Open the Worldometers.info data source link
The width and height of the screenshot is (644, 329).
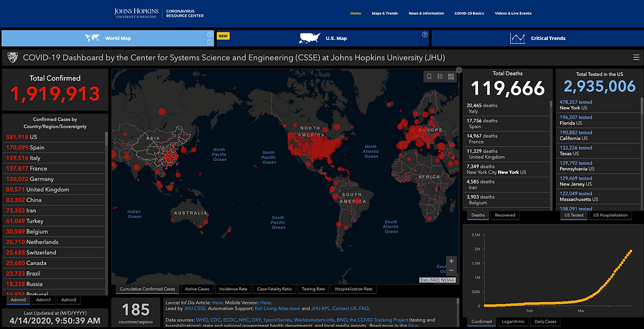coord(314,319)
